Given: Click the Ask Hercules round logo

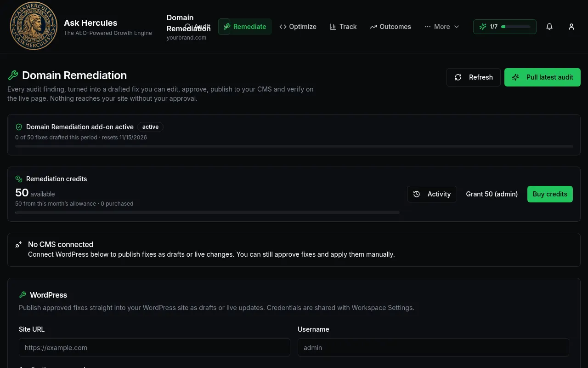Looking at the screenshot, I should [34, 26].
